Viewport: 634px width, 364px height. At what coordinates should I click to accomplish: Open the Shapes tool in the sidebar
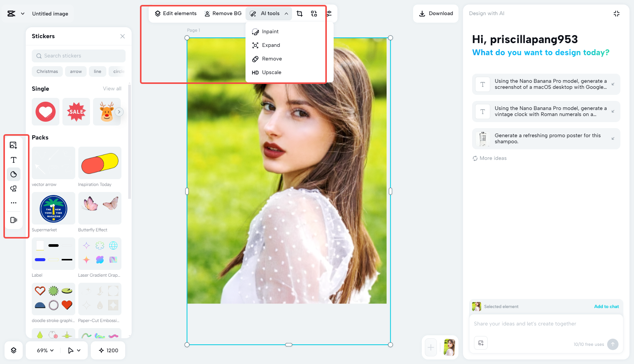pyautogui.click(x=14, y=174)
